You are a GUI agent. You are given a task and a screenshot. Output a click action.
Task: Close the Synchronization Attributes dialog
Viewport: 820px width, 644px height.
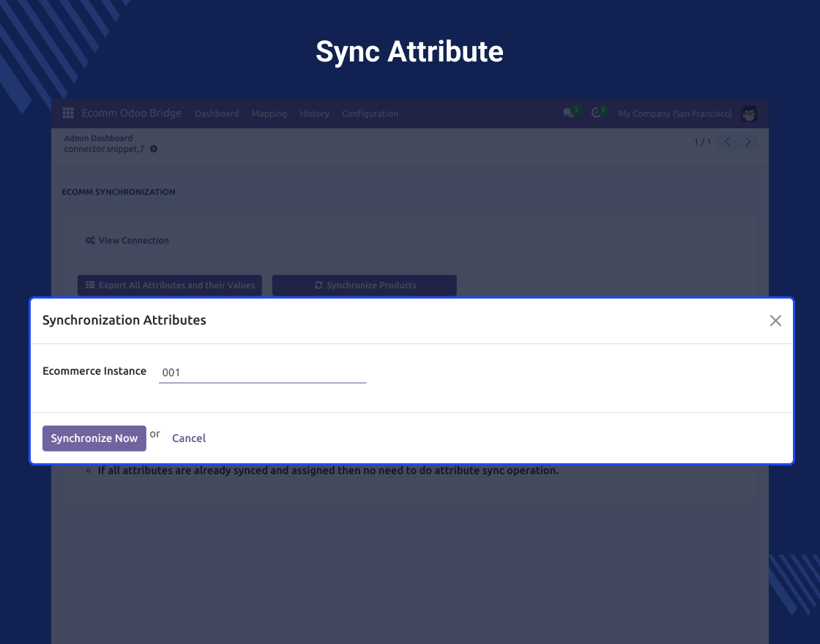[775, 321]
